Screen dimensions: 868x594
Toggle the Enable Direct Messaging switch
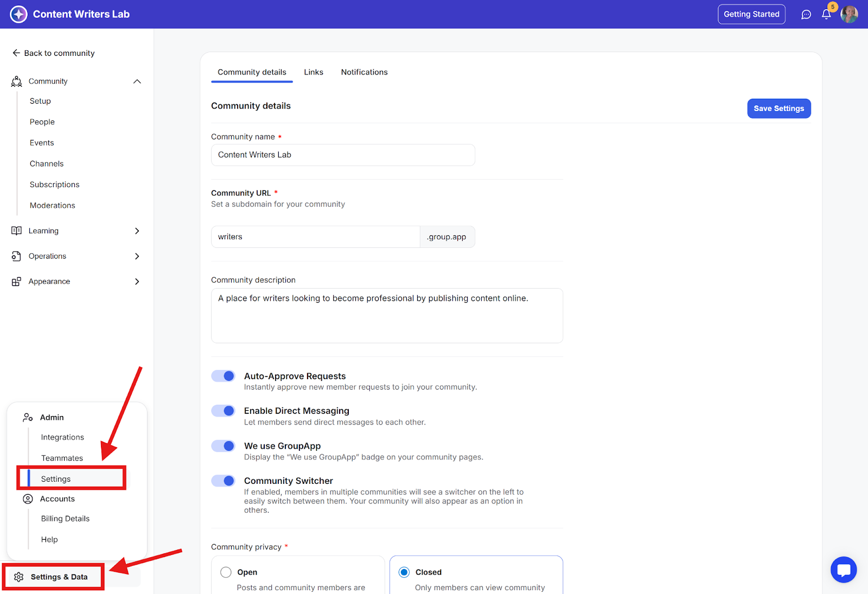(223, 411)
